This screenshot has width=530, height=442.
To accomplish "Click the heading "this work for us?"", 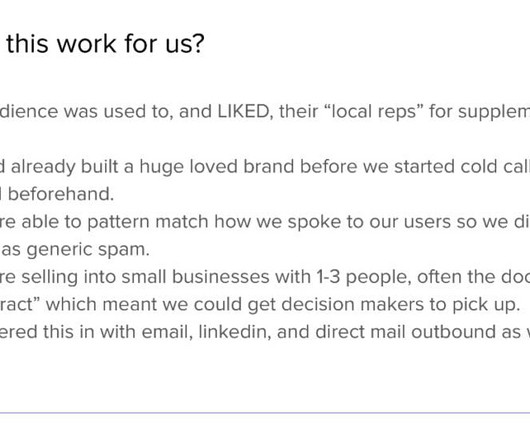I will click(105, 44).
